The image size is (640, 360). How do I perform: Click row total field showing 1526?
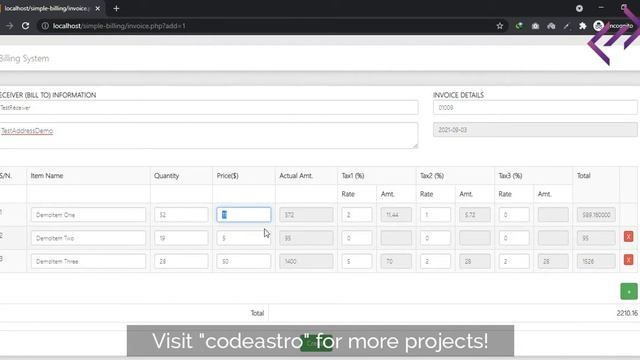[x=596, y=261]
